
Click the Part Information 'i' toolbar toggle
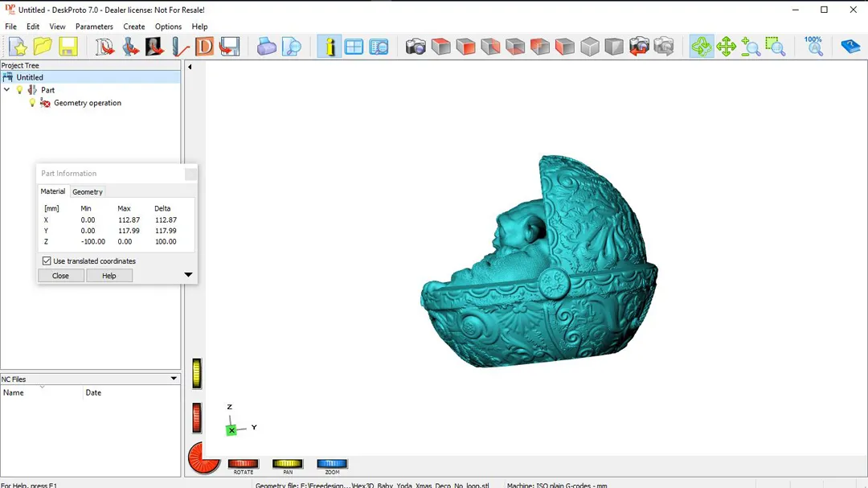(329, 47)
